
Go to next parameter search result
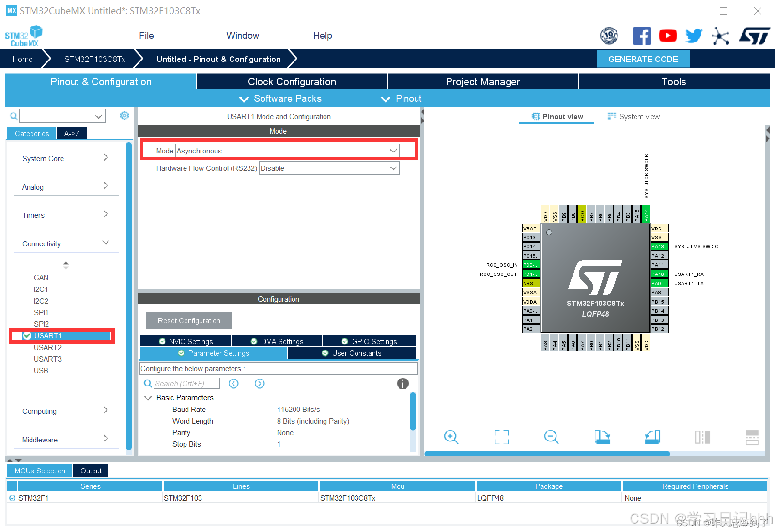click(260, 383)
